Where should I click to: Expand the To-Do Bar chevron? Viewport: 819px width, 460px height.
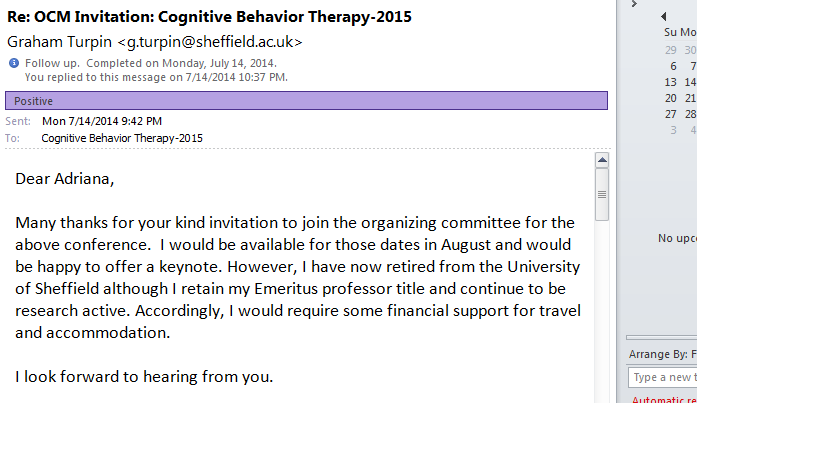633,4
